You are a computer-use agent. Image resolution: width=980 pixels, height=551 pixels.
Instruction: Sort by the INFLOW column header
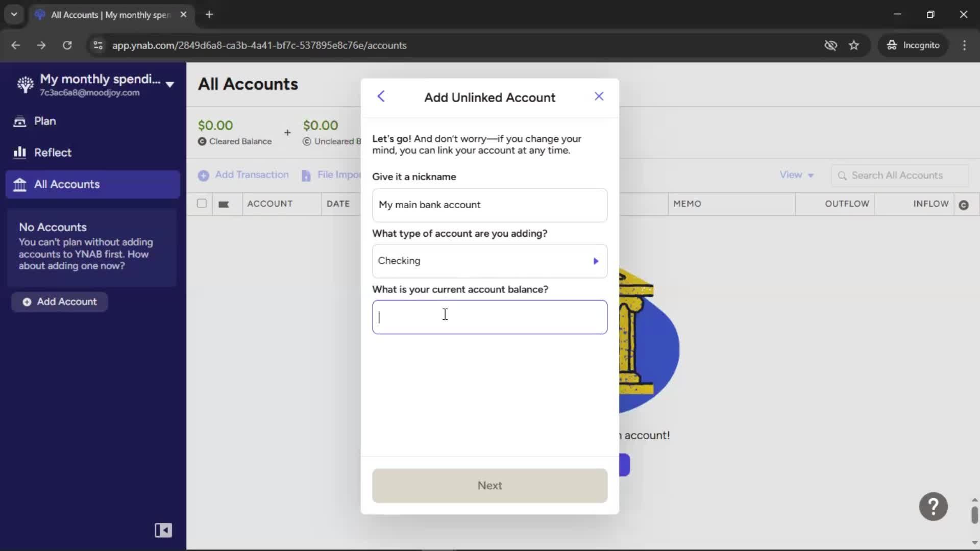[x=930, y=204]
